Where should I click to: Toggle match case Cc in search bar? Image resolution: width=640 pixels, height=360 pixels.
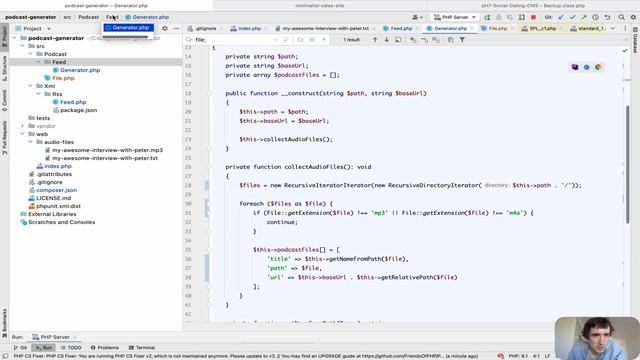[x=300, y=40]
